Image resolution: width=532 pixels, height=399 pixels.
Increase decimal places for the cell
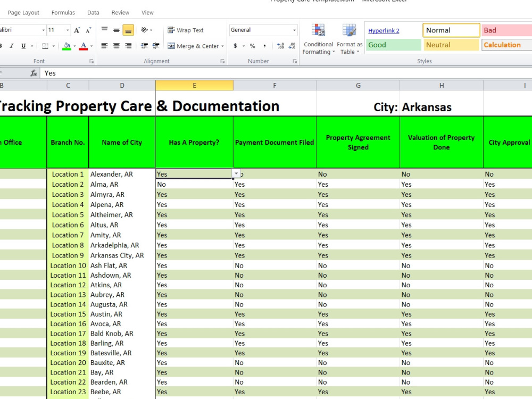pos(280,46)
